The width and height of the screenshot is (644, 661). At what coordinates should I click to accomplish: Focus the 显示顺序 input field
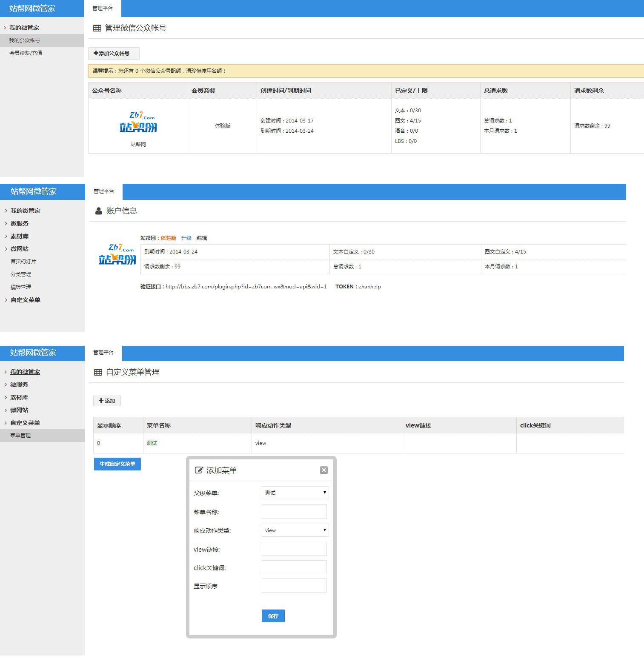coord(294,585)
